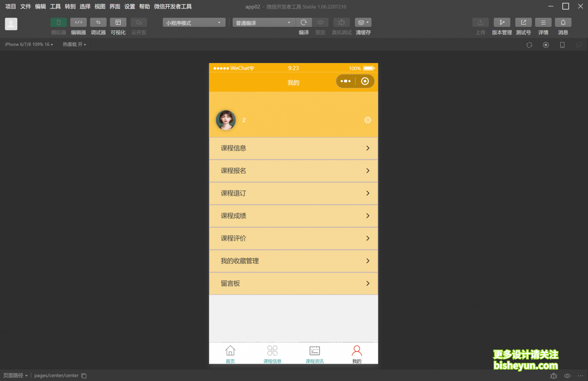Click the user avatar in toolbar
The width and height of the screenshot is (588, 381).
(x=11, y=24)
